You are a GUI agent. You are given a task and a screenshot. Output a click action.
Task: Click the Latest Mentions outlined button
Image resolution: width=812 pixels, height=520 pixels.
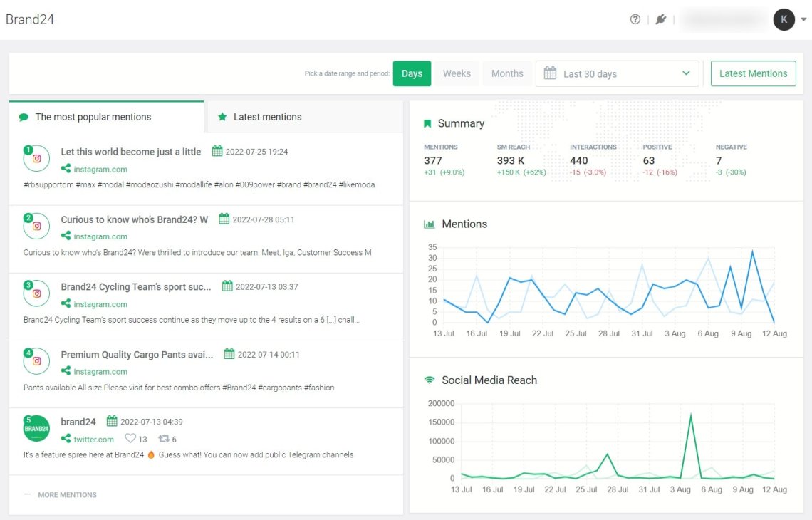click(x=753, y=73)
